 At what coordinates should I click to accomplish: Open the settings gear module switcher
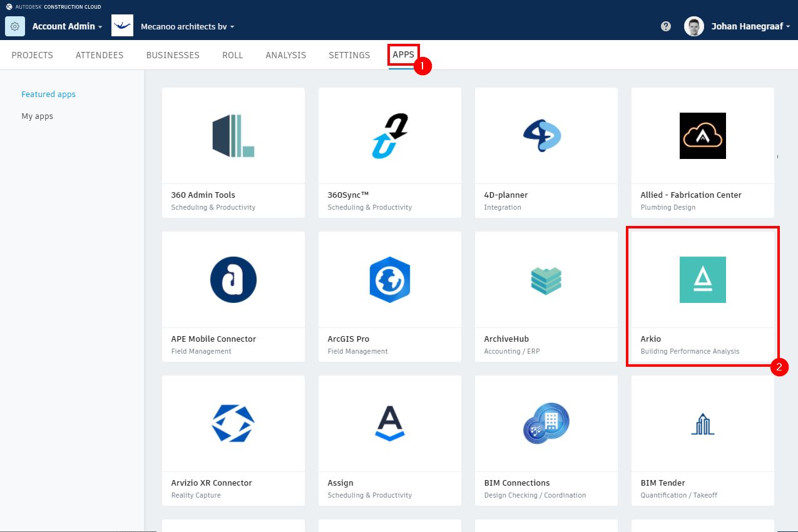click(15, 26)
